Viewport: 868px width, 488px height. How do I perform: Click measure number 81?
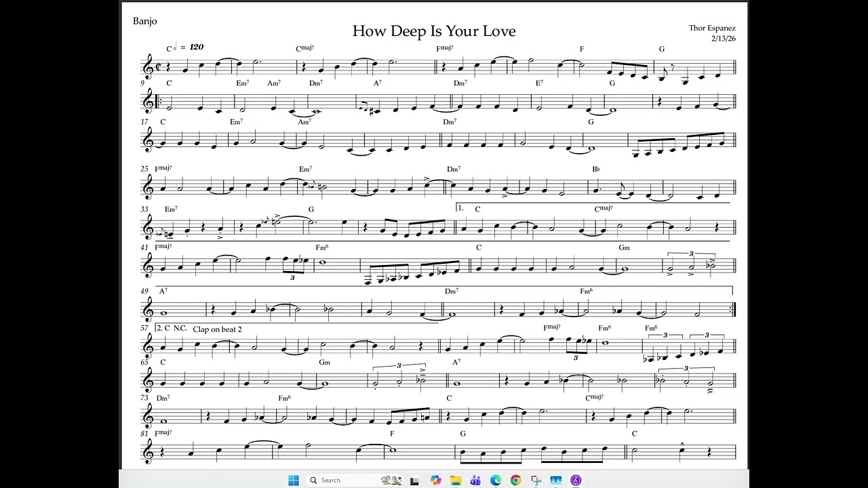144,433
